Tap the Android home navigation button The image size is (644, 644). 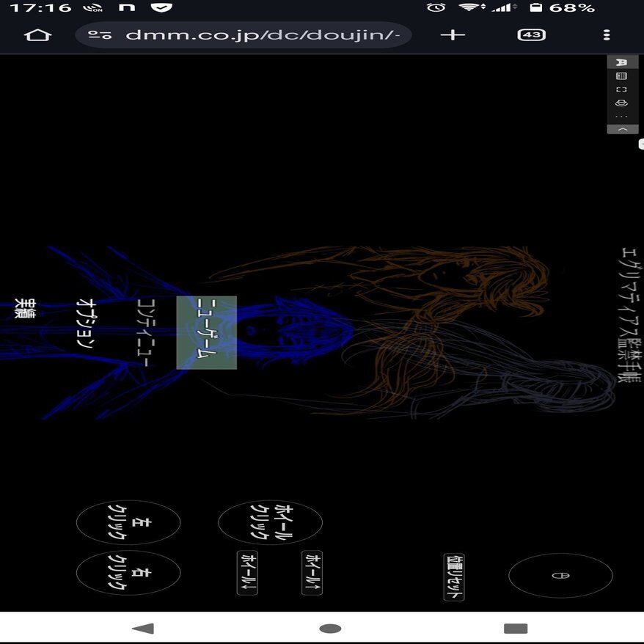(x=330, y=629)
